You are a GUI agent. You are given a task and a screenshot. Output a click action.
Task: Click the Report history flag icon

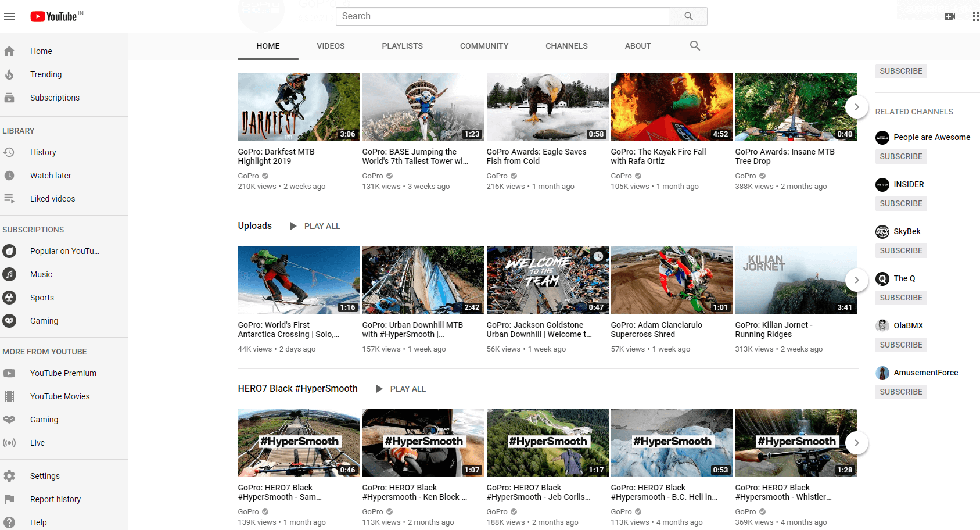click(9, 499)
